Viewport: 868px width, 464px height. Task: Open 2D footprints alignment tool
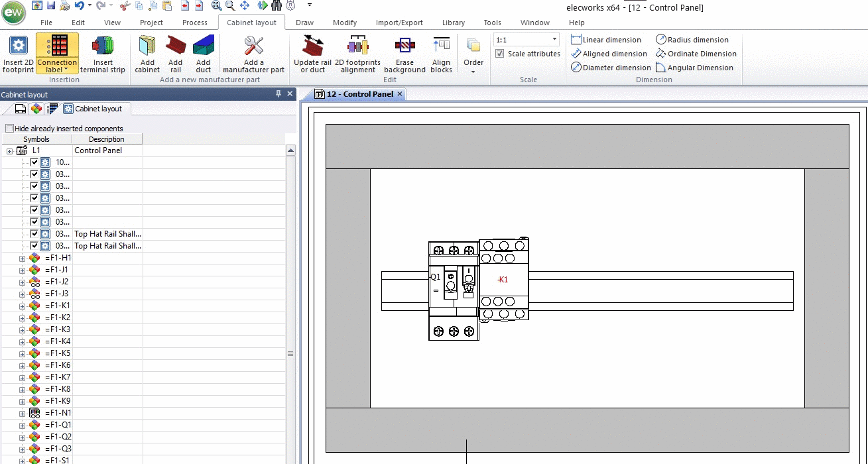click(x=357, y=54)
